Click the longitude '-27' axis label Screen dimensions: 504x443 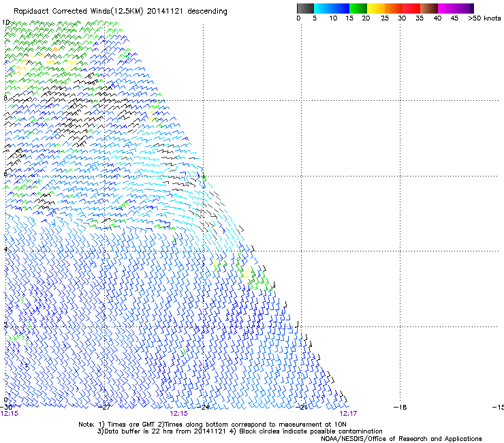[104, 407]
